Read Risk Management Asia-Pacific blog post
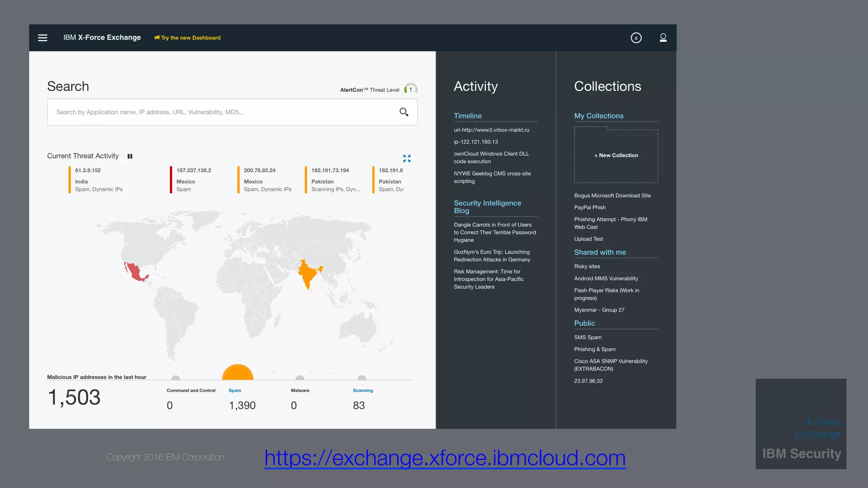Viewport: 868px width, 488px height. (x=489, y=279)
